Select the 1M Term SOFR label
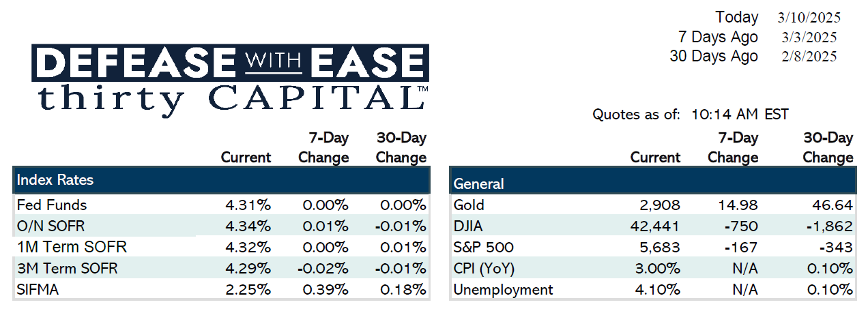 pyautogui.click(x=72, y=247)
